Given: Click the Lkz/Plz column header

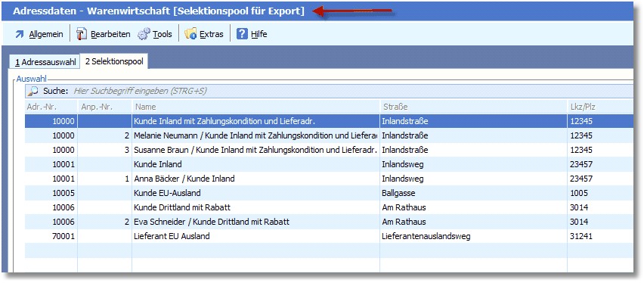Looking at the screenshot, I should pyautogui.click(x=600, y=107).
